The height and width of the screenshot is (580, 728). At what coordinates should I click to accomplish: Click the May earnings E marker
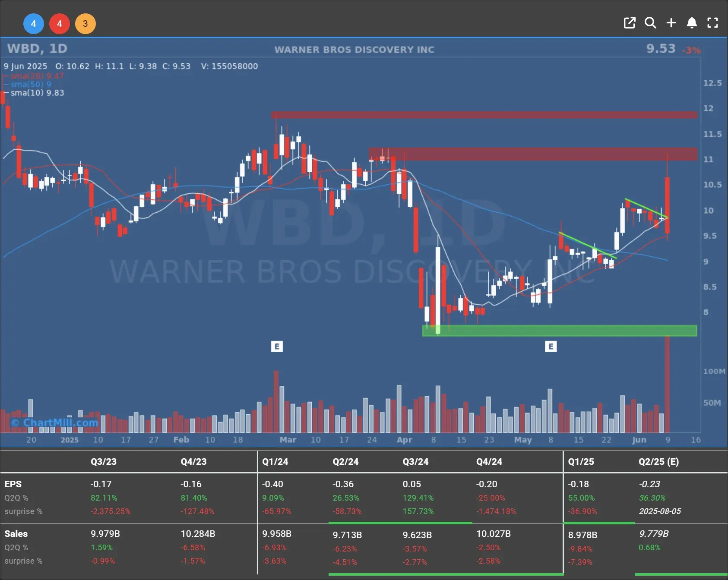(x=551, y=346)
